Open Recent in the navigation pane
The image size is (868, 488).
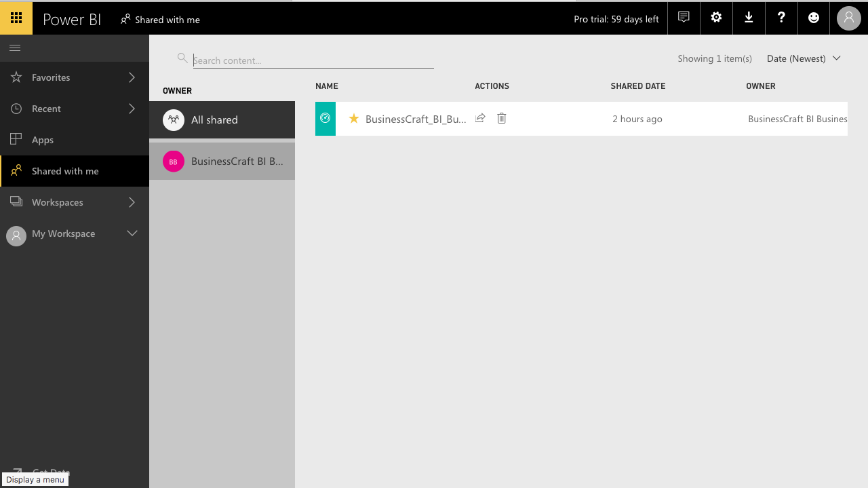coord(75,109)
